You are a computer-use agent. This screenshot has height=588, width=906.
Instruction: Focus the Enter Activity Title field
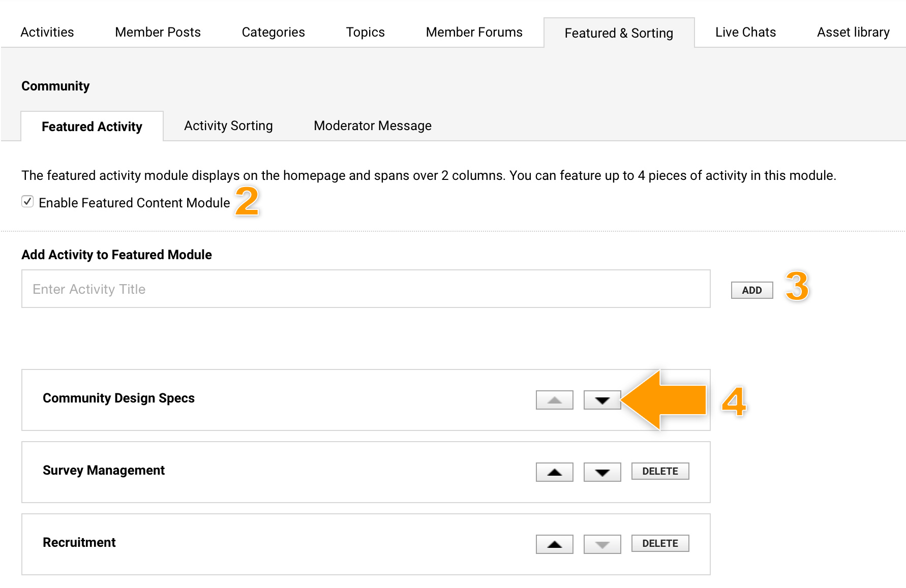366,289
